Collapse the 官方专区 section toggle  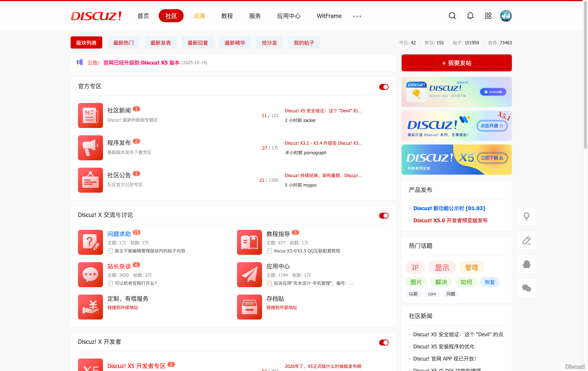[x=384, y=87]
